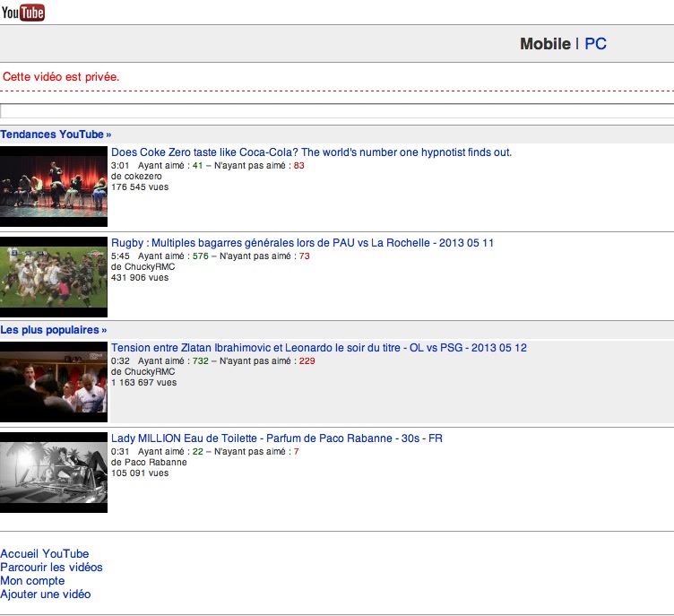Click the dislike count 83 on Coke video
Image resolution: width=674 pixels, height=616 pixels.
click(298, 166)
